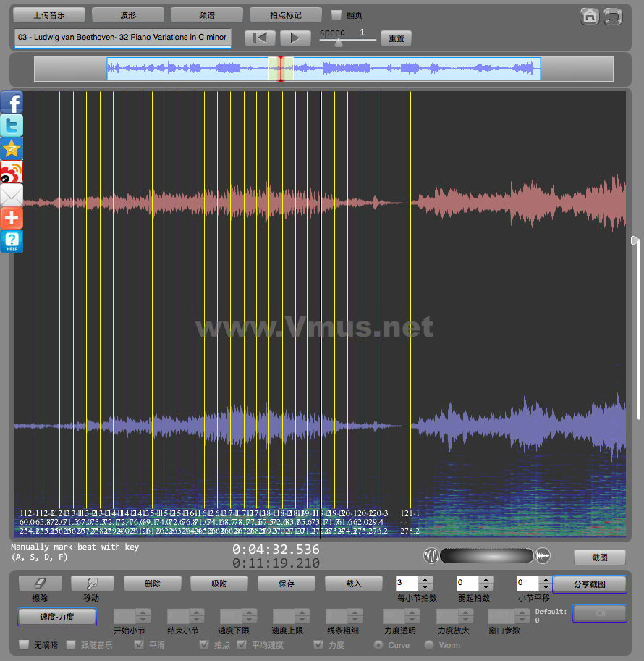This screenshot has height=661, width=644.
Task: Click the current time 0:04:32.536
Action: [x=276, y=550]
